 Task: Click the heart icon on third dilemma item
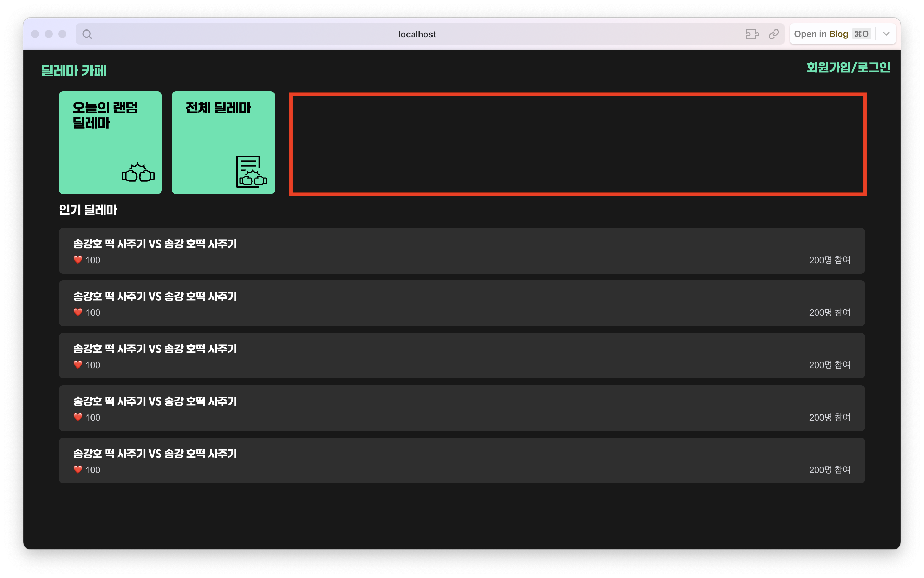[78, 365]
